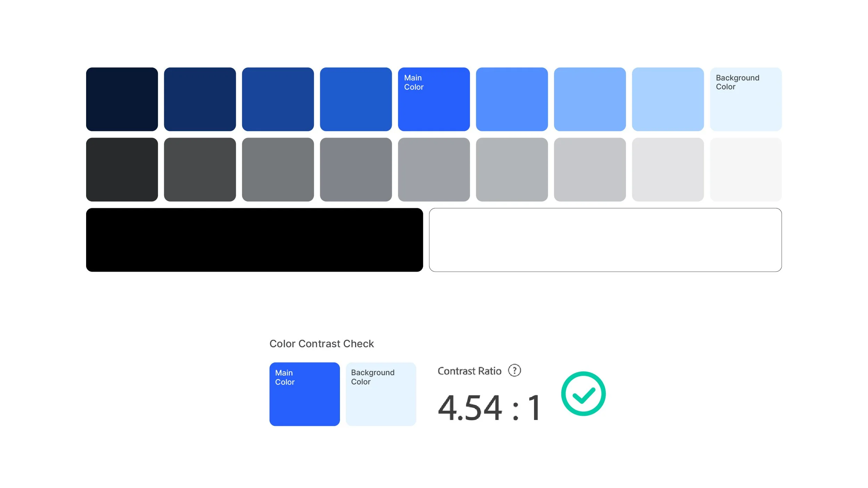The height and width of the screenshot is (488, 868).
Task: Select the gray swatch below Main Color
Action: [x=434, y=169]
